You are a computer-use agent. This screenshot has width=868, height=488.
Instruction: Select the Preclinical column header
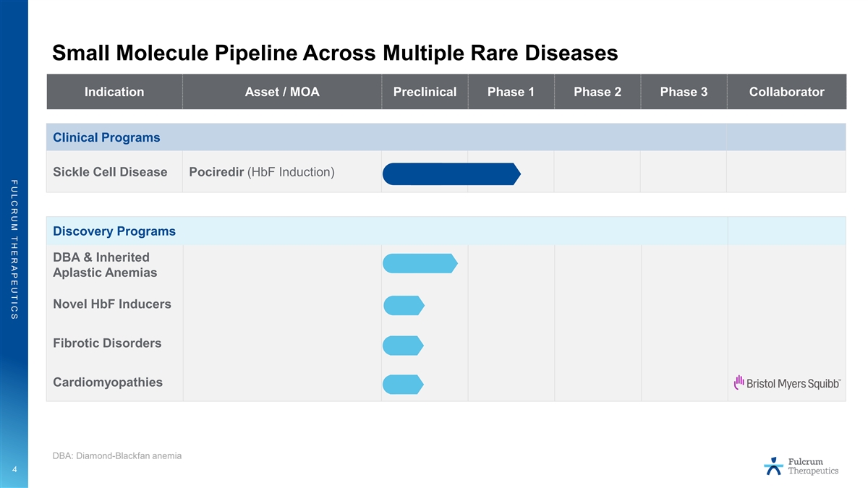425,92
